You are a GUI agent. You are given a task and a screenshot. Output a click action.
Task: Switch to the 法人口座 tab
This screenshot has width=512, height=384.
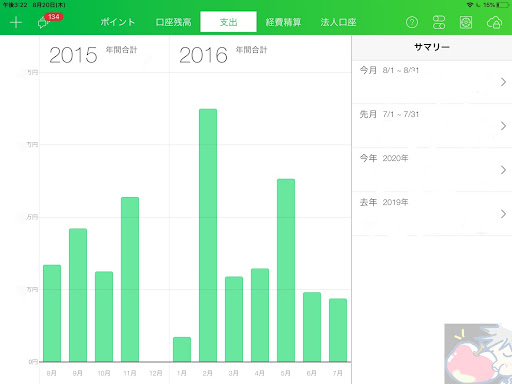click(x=338, y=22)
